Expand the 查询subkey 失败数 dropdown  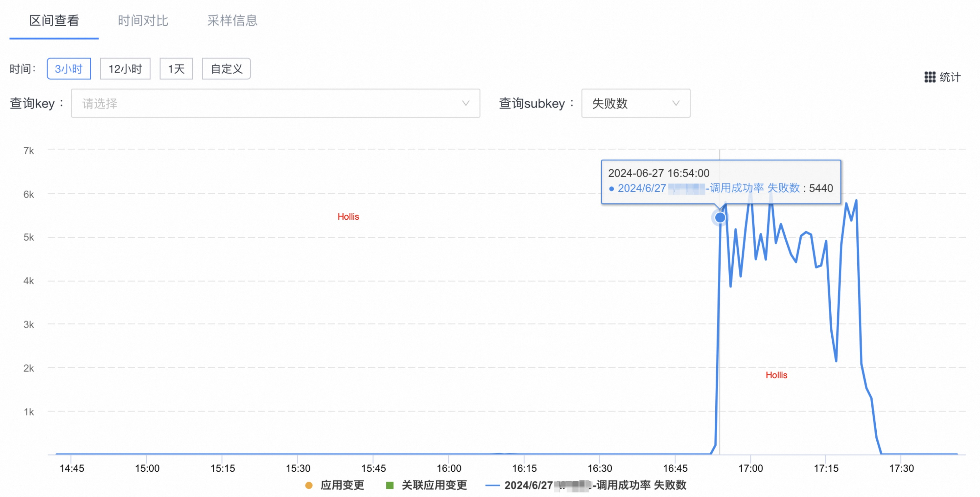point(635,104)
